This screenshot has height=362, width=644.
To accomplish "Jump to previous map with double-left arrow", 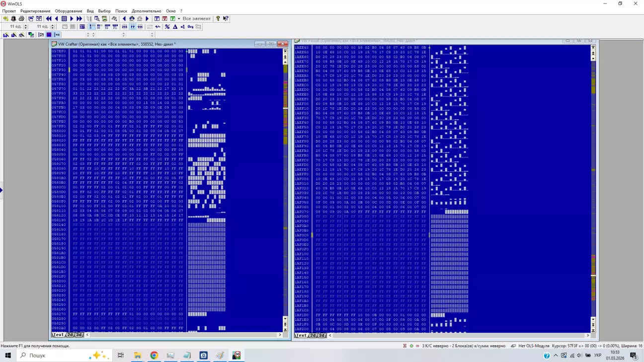I will click(x=49, y=18).
